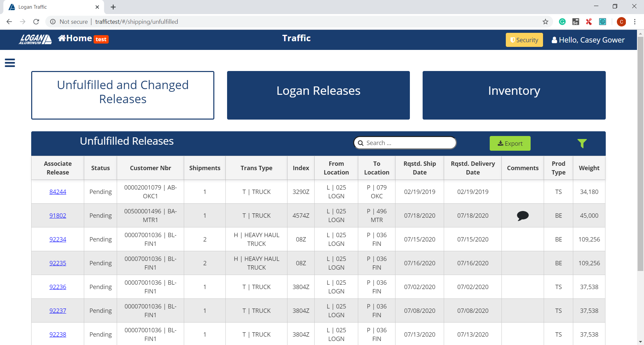644x345 pixels.
Task: Click the Logan Aluminum logo
Action: point(35,39)
